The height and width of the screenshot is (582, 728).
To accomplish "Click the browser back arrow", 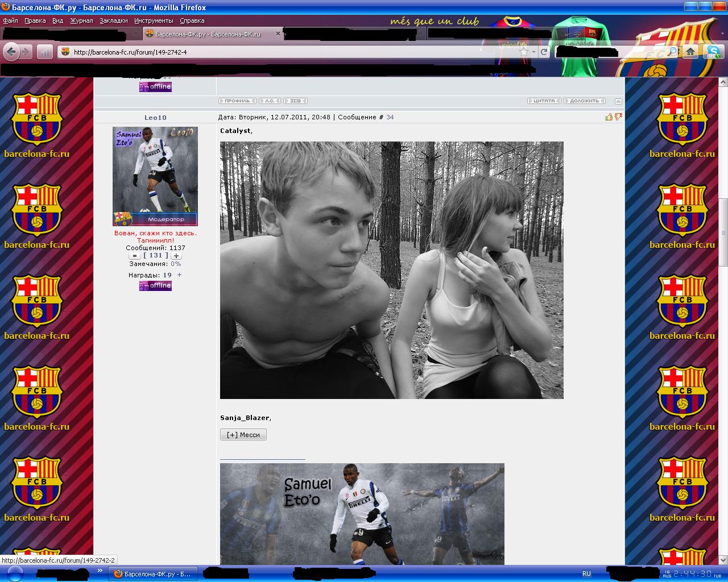I will (11, 52).
